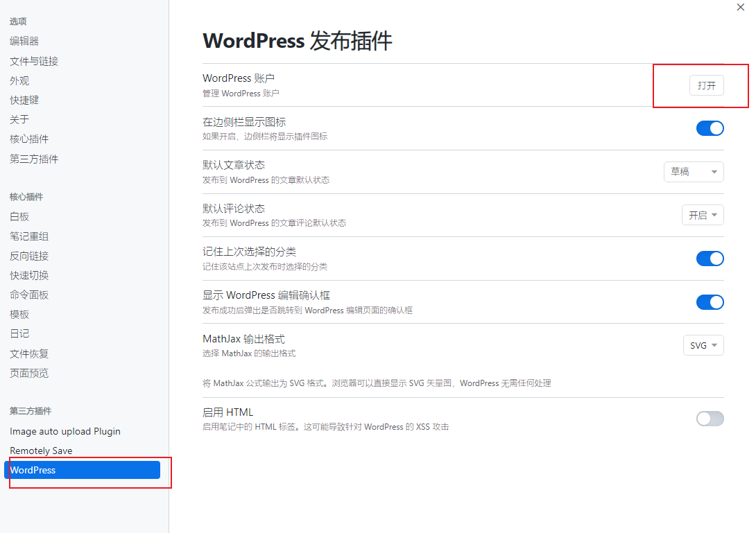This screenshot has height=533, width=756.
Task: Open 编辑器 settings tab
Action: pos(24,41)
